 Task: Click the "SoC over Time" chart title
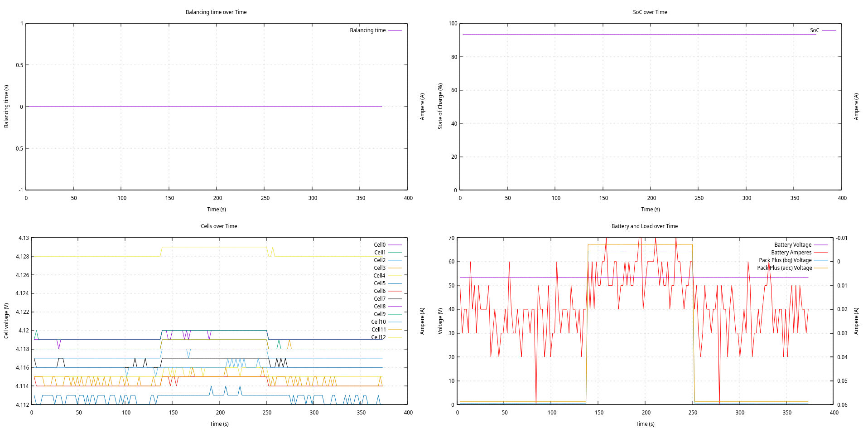(650, 12)
